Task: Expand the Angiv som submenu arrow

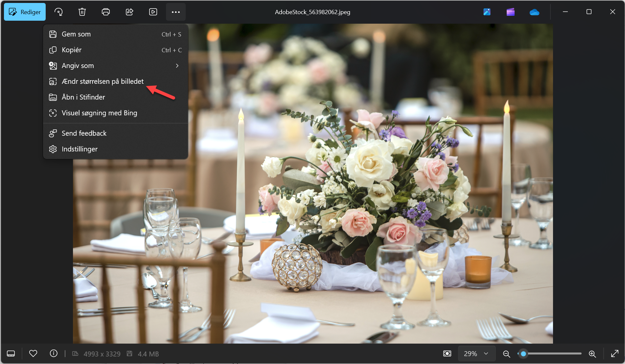Action: coord(177,66)
